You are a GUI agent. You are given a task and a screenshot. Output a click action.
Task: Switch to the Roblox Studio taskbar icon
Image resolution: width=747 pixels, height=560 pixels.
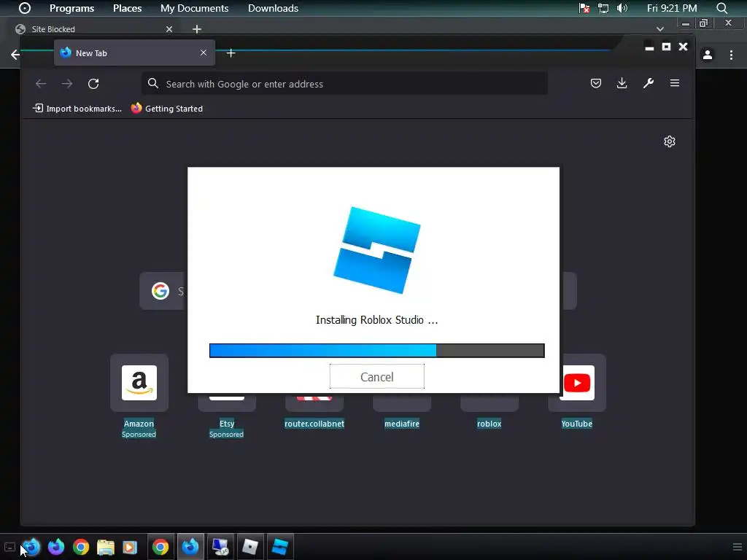click(280, 547)
